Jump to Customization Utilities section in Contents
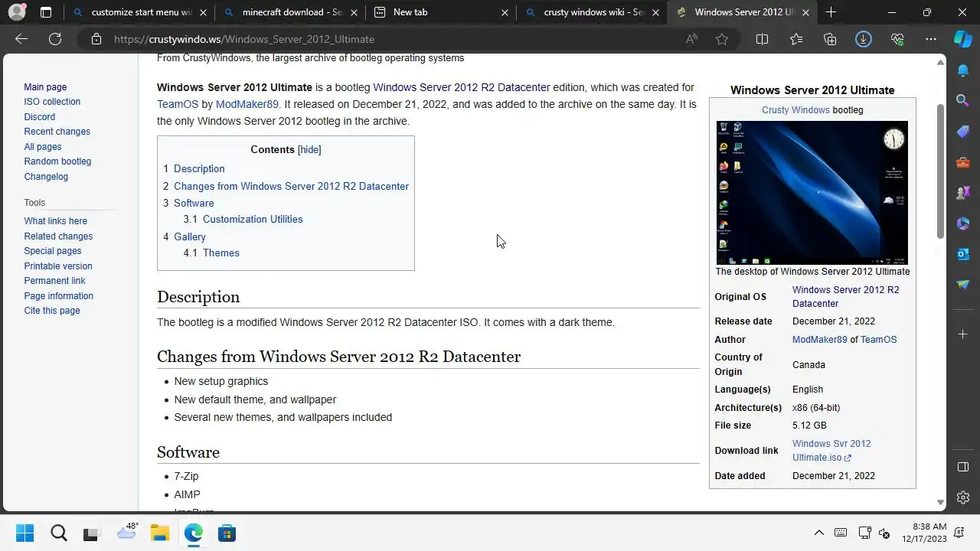 pyautogui.click(x=253, y=220)
